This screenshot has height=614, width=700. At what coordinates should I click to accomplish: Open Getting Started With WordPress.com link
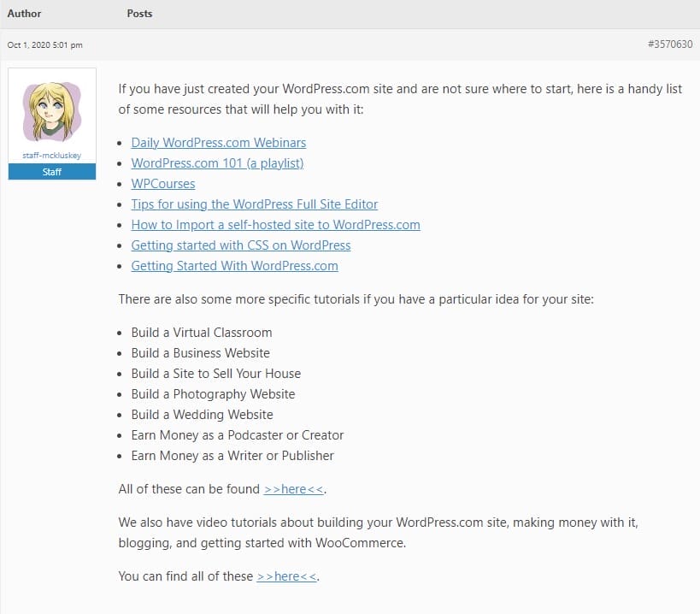[x=234, y=266]
